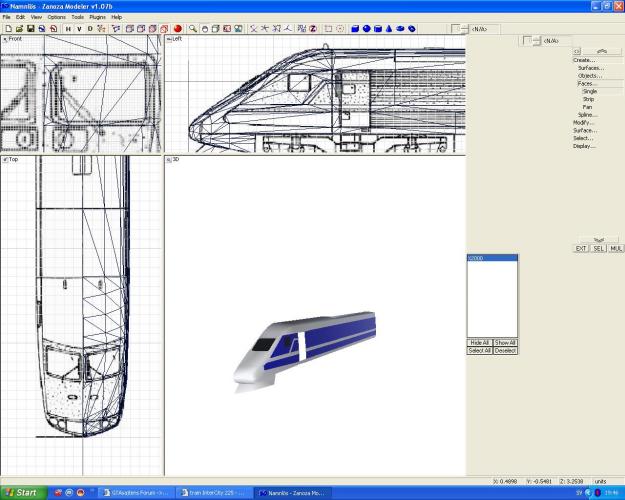Toggle the V axis lock button
Viewport: 625px width, 500px height.
pos(79,29)
